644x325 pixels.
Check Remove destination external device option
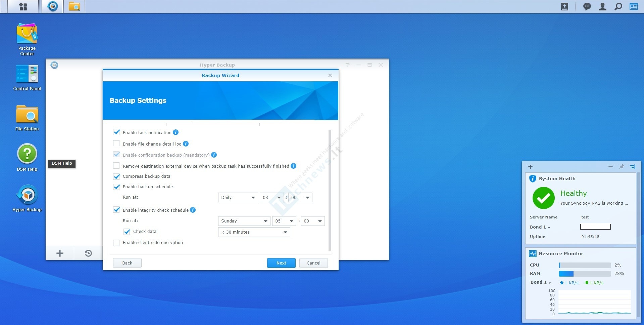tap(116, 166)
